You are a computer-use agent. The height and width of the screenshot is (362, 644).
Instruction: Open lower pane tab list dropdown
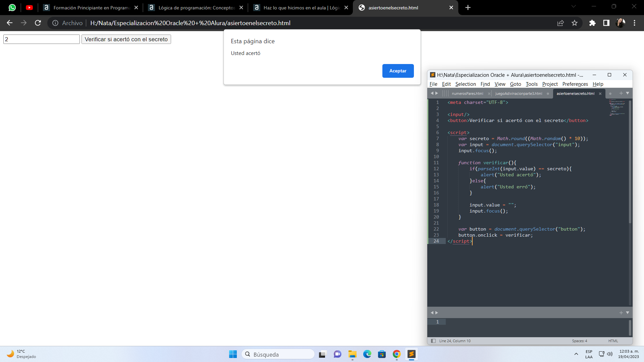point(628,313)
